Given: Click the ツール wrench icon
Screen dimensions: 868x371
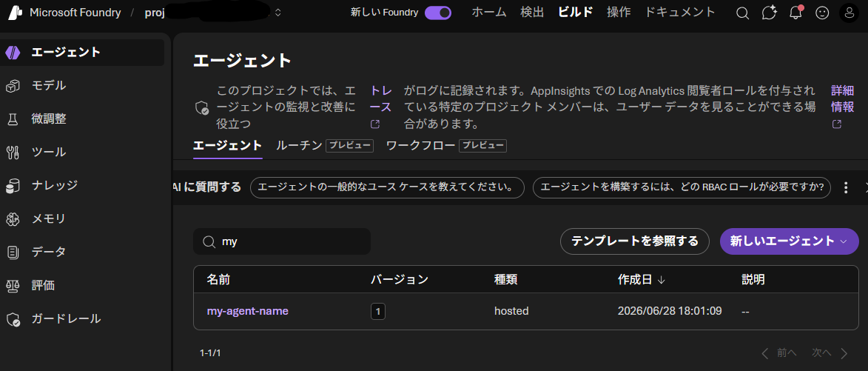Looking at the screenshot, I should pos(13,153).
